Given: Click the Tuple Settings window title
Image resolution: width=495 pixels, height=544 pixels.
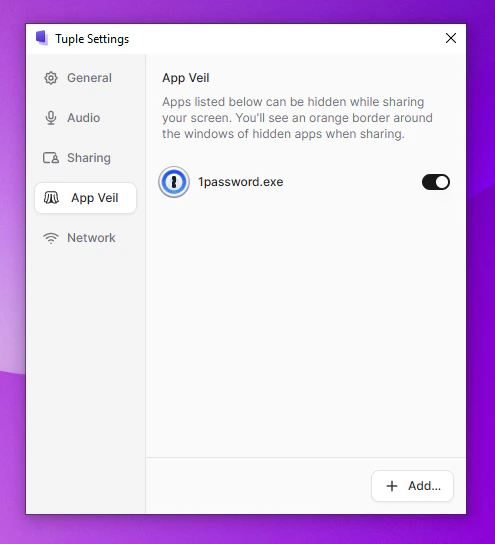Looking at the screenshot, I should click(x=92, y=39).
